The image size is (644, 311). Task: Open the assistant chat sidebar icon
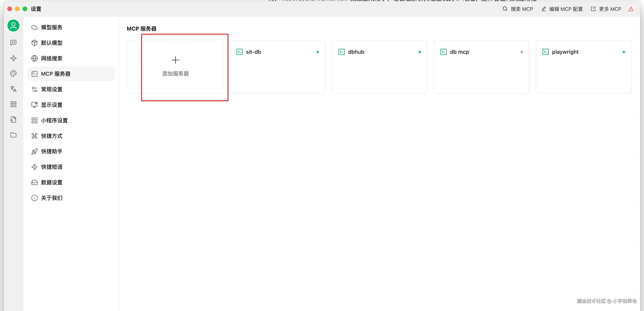coord(13,43)
